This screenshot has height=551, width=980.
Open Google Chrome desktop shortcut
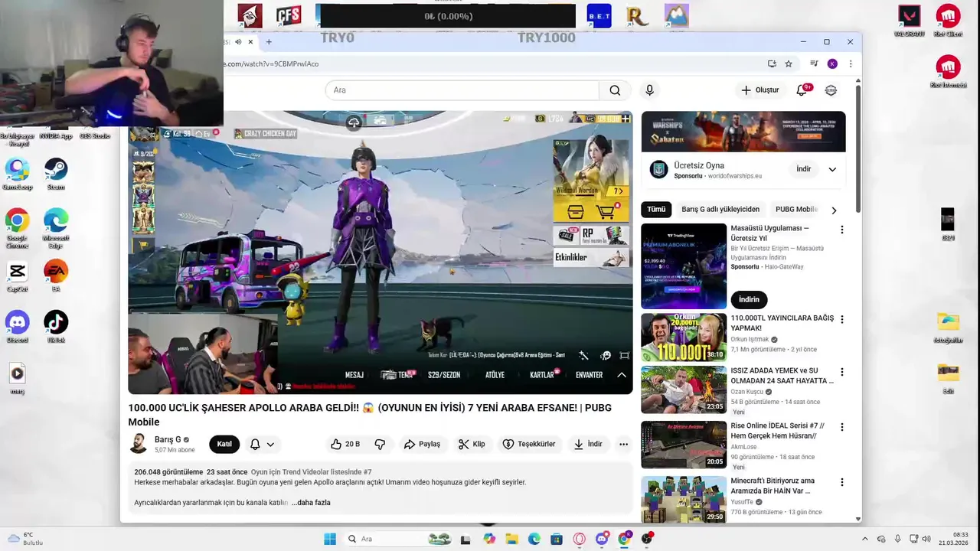(17, 228)
